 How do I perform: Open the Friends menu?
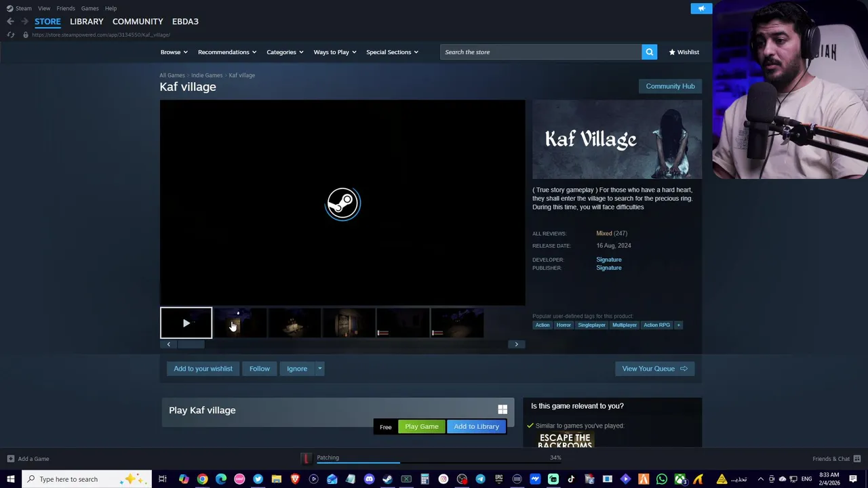tap(66, 8)
